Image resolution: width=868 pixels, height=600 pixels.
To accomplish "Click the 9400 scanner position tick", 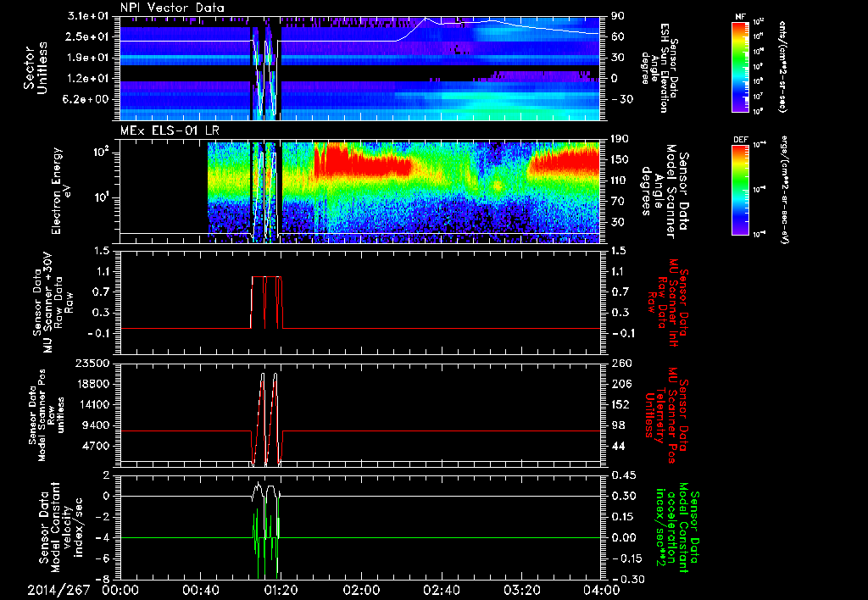I will 95,425.
